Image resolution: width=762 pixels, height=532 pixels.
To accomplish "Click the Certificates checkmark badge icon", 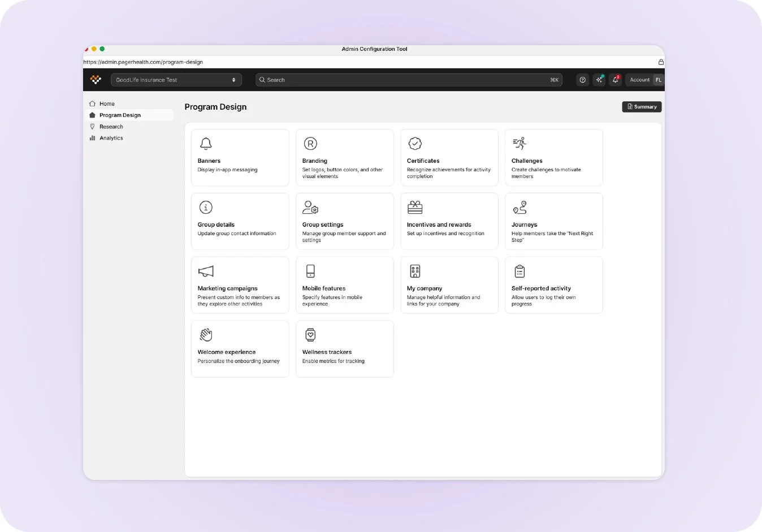I will (x=415, y=144).
